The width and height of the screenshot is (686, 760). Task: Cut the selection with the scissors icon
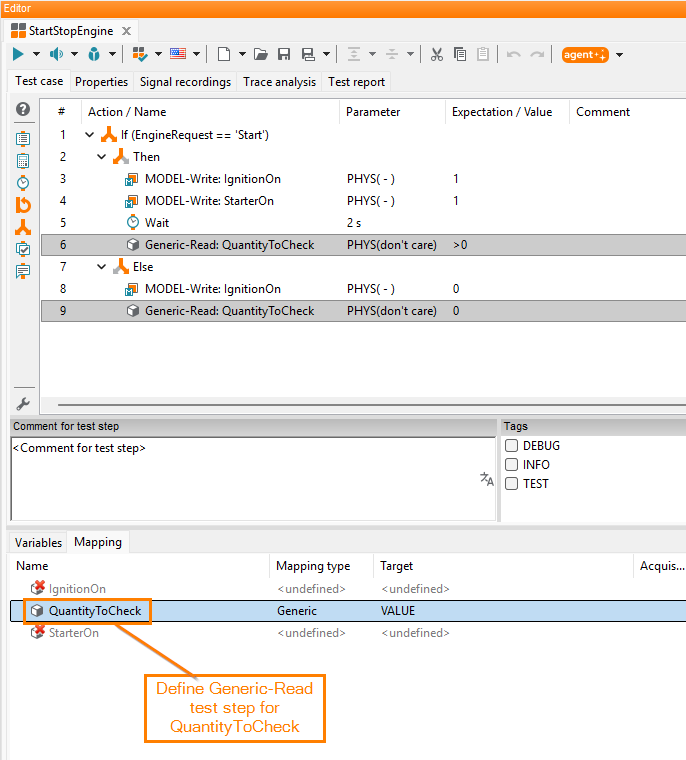437,54
